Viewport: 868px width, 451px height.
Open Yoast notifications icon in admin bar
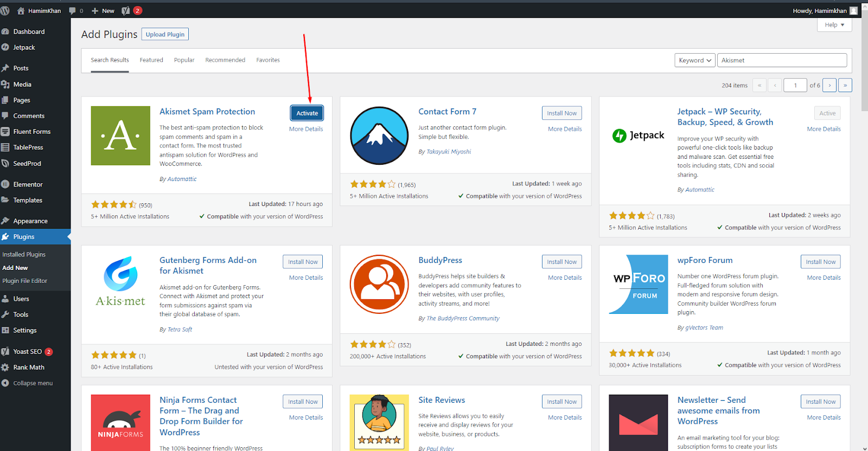(x=126, y=10)
